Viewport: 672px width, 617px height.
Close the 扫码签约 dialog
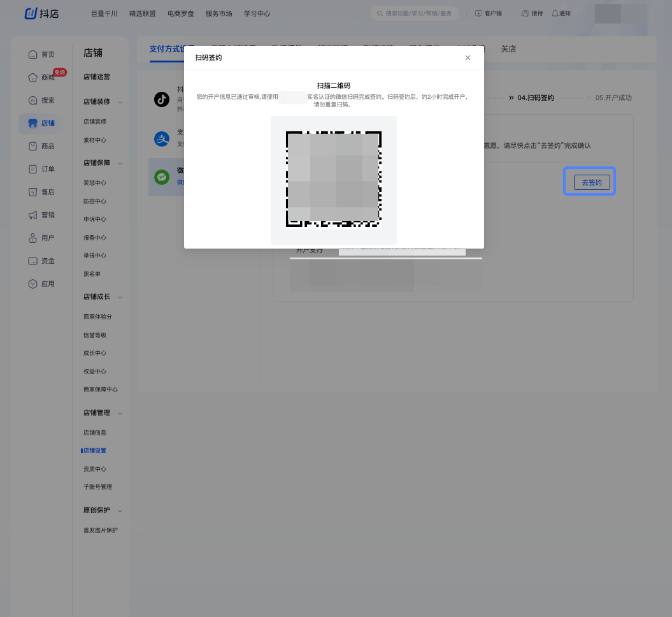pyautogui.click(x=468, y=58)
